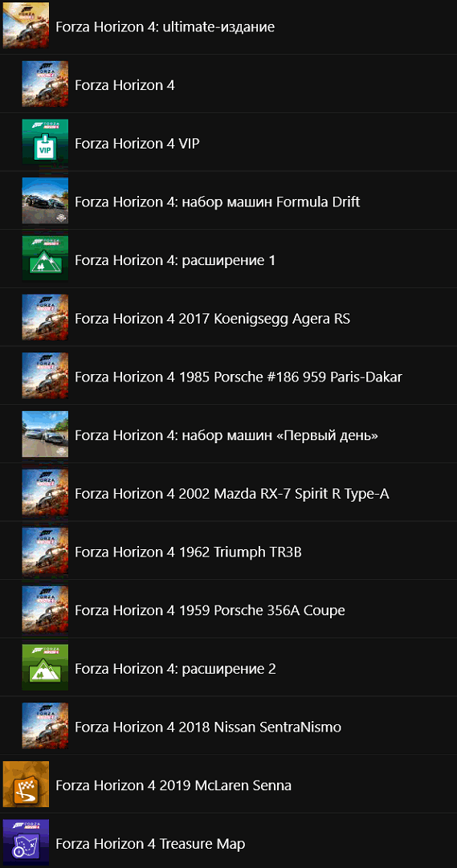Open the Forza Horizon 4 Treasure Map link
The image size is (457, 868).
[150, 844]
